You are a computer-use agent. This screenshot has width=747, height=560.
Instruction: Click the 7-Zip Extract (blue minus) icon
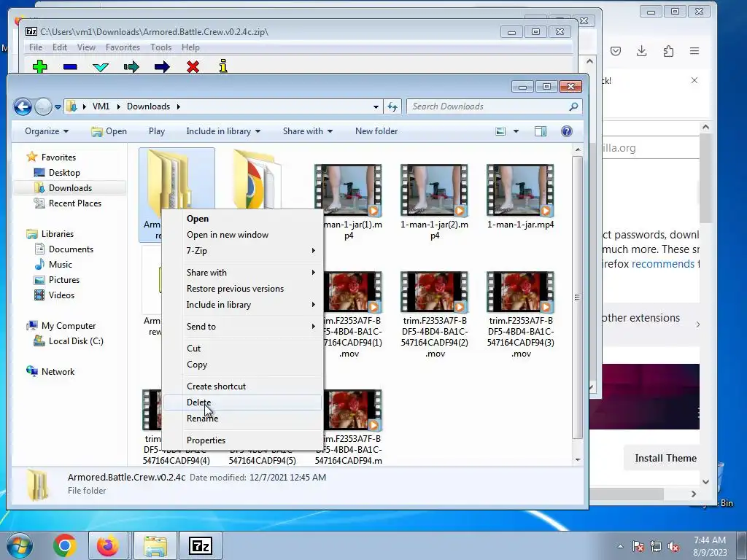pyautogui.click(x=70, y=66)
